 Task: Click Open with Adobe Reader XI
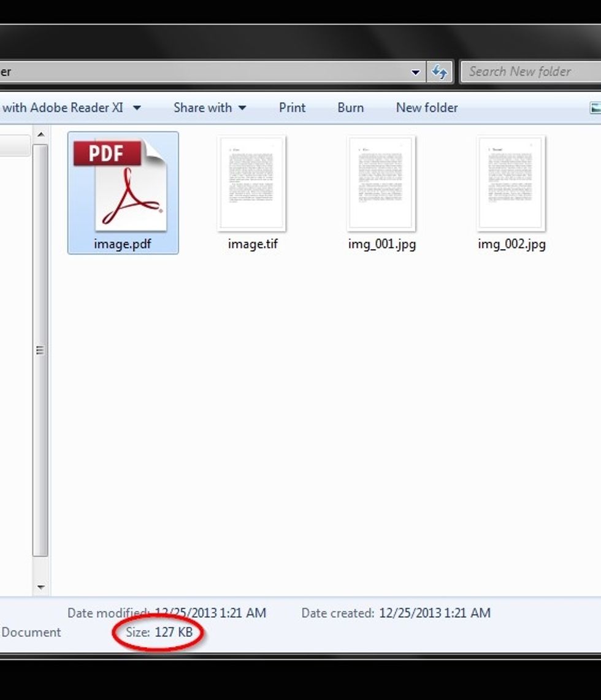tap(61, 107)
